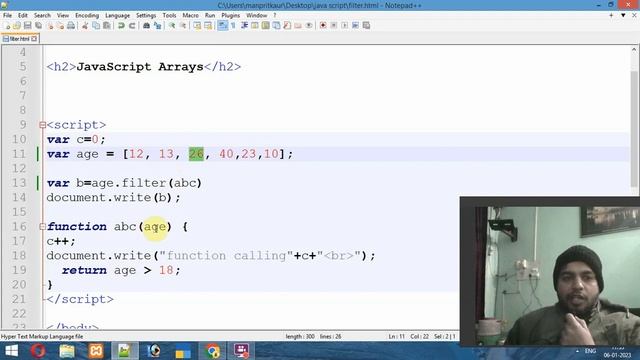The height and width of the screenshot is (360, 640).
Task: Open File Explorer from the taskbar
Action: (x=67, y=351)
